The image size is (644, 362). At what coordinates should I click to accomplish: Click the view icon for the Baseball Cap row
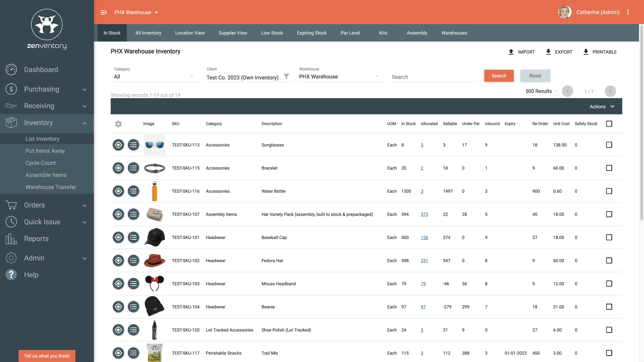coord(118,237)
